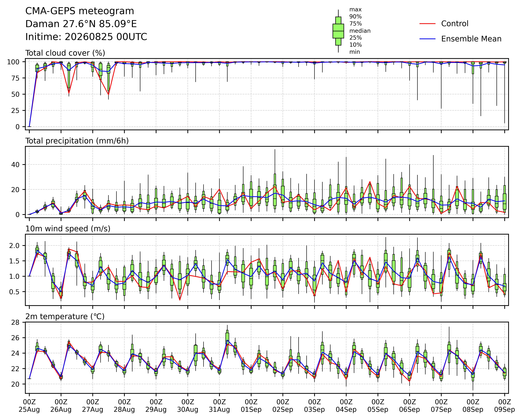This screenshot has width=522, height=420.
Task: Click the 2m temperature panel title
Action: pos(65,317)
